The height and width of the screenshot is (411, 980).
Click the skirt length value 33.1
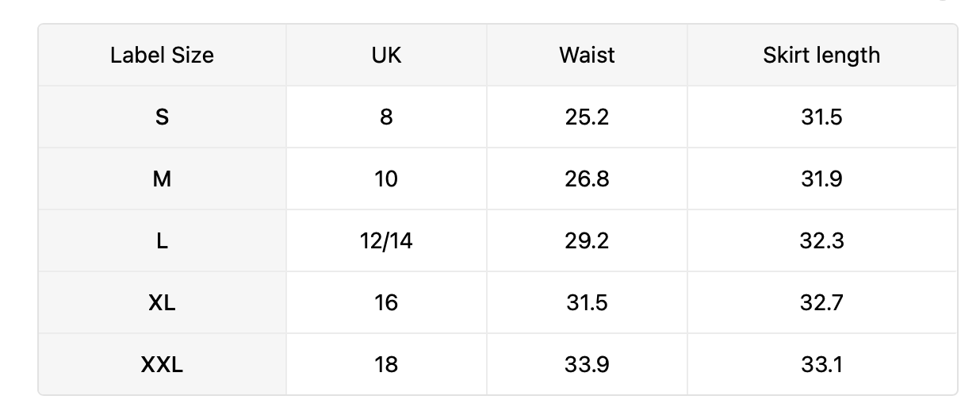point(821,364)
